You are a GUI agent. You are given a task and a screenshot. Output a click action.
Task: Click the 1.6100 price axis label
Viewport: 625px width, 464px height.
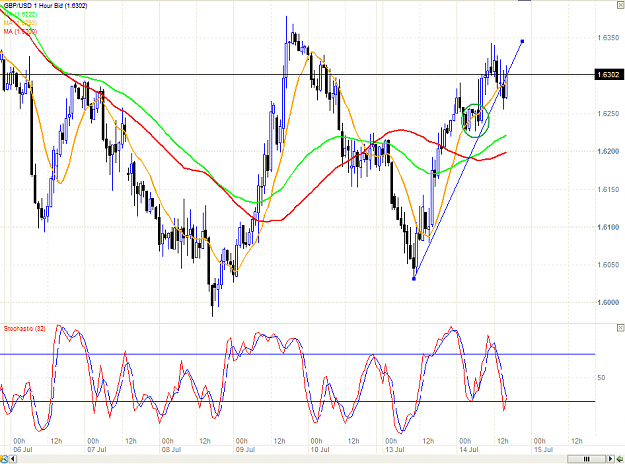(x=608, y=227)
